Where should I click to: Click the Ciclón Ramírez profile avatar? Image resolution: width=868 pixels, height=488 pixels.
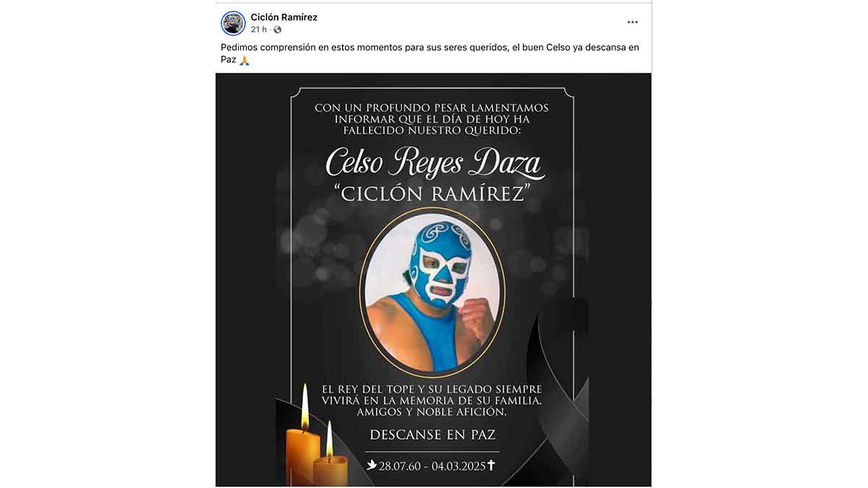click(x=233, y=23)
